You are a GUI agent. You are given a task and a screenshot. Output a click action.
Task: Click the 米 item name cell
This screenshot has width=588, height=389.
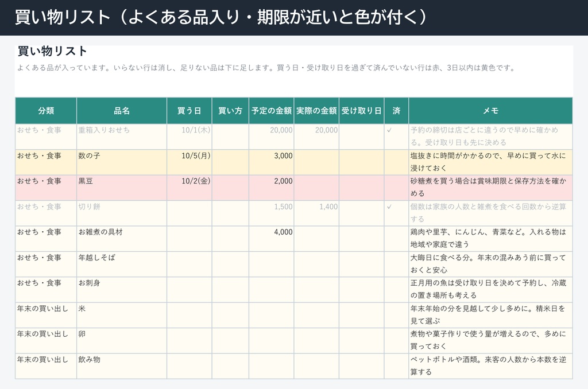(122, 315)
